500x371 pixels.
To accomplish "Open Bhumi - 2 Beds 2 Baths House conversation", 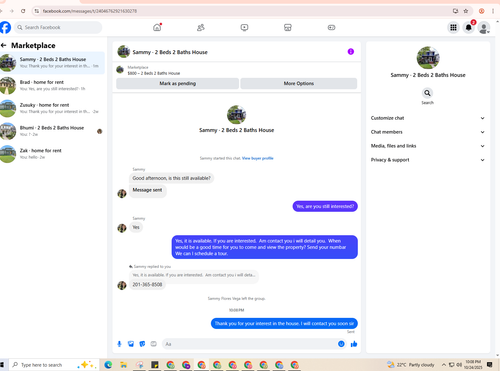I will tap(52, 131).
